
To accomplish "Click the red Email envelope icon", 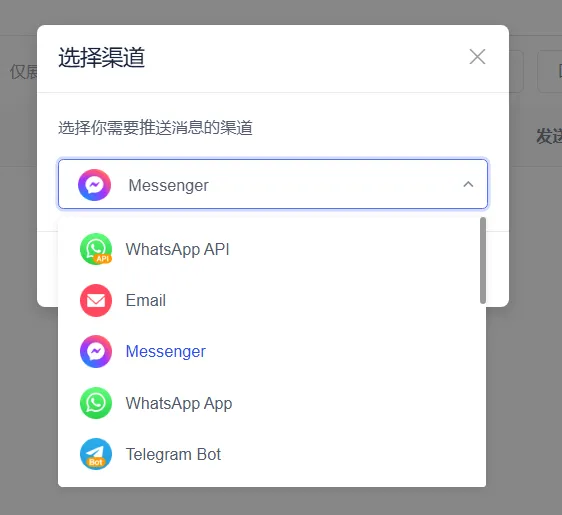I will [96, 300].
